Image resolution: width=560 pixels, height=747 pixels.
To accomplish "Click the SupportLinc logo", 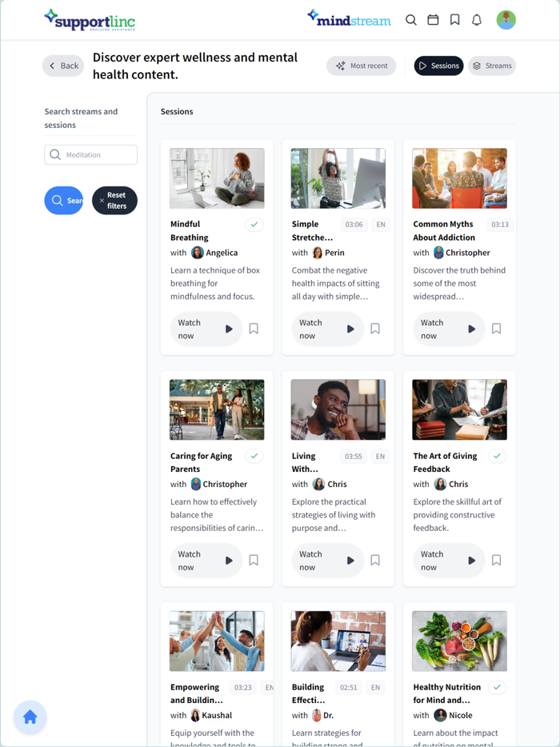I will 90,21.
